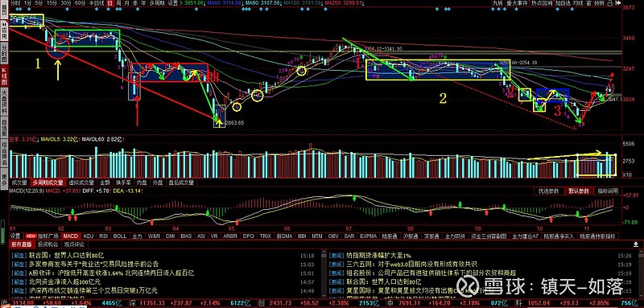Screen dimensions: 644x308
Task: Click the lock icon in top toolbar
Action: tap(610, 3)
